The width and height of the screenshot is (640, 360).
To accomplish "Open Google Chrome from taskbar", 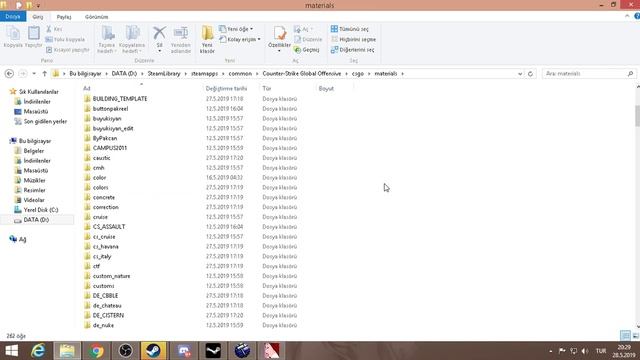I will pyautogui.click(x=96, y=351).
